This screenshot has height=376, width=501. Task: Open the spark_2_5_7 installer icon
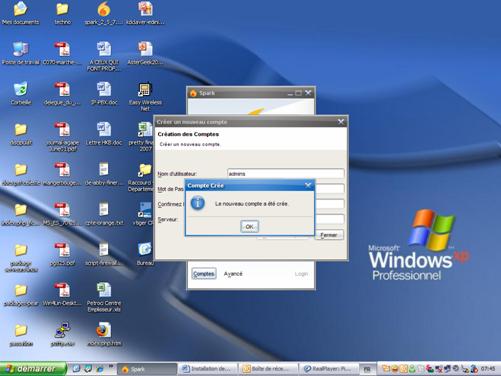point(104,13)
